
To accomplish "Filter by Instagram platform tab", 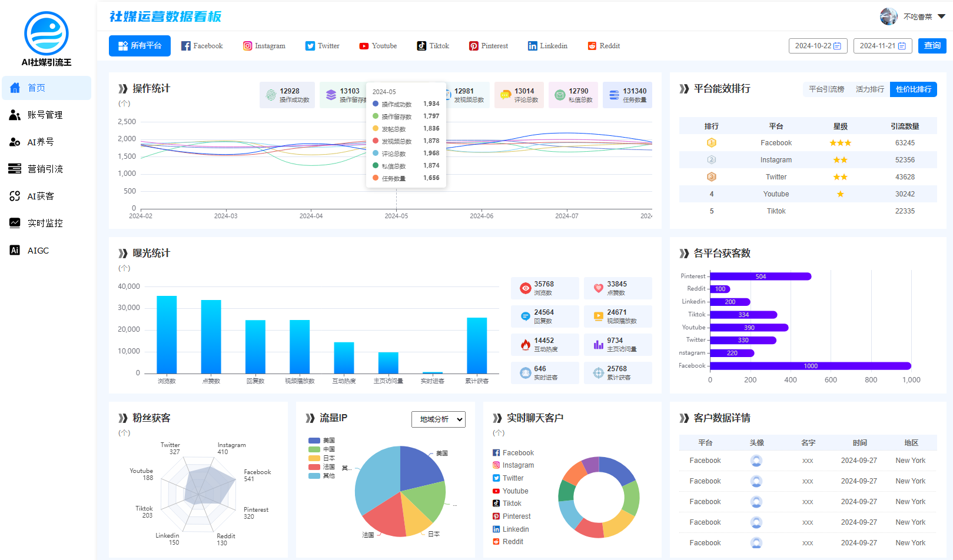I will pos(264,46).
